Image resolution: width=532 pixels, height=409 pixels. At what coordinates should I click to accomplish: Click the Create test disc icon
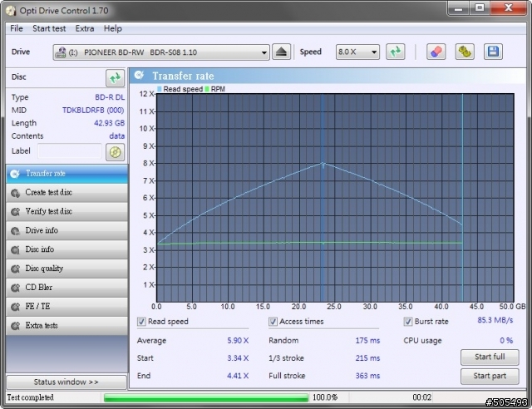point(15,193)
